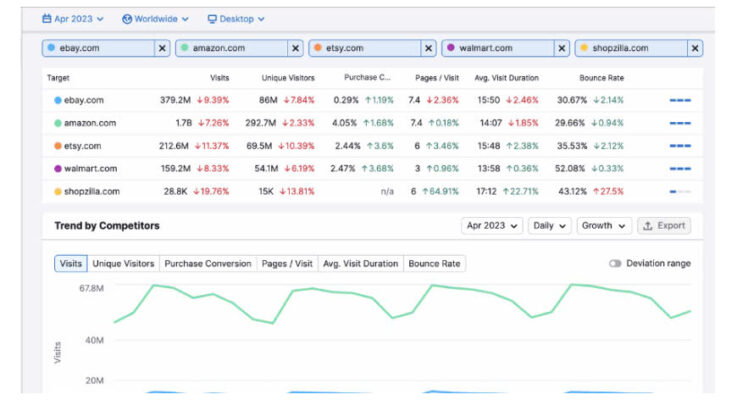Click 28.8K visits value for shopzilla.com
This screenshot has height=400, width=748.
click(x=175, y=192)
